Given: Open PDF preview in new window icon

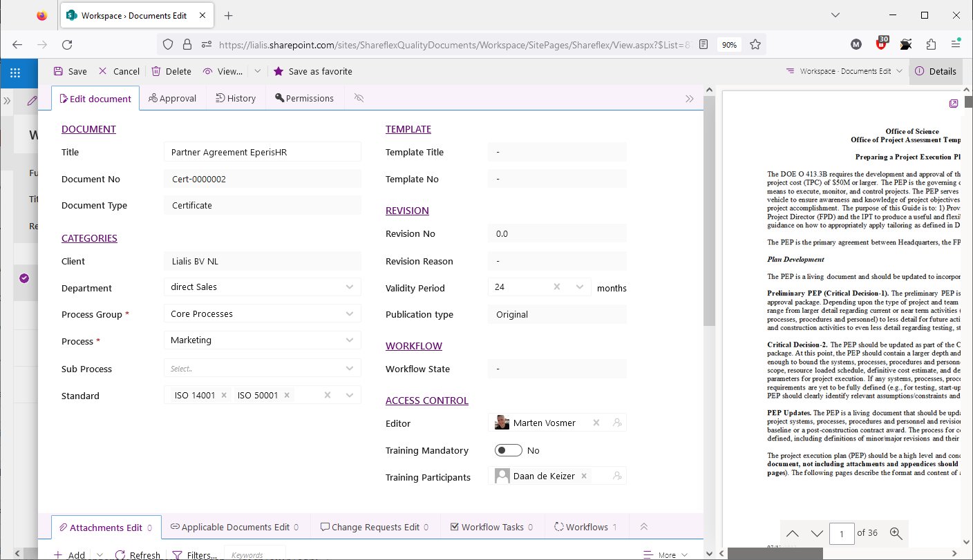Looking at the screenshot, I should click(954, 104).
